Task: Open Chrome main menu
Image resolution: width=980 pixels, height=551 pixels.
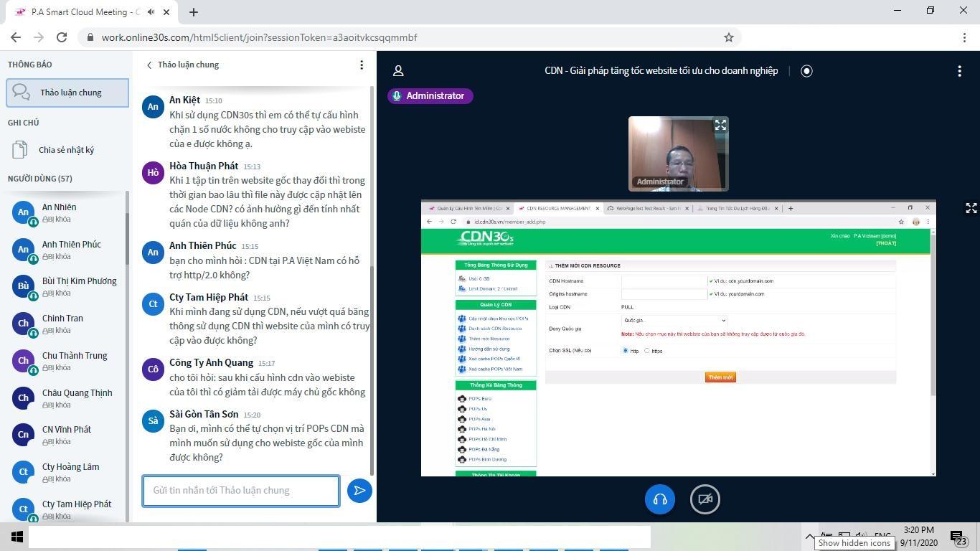Action: click(963, 37)
